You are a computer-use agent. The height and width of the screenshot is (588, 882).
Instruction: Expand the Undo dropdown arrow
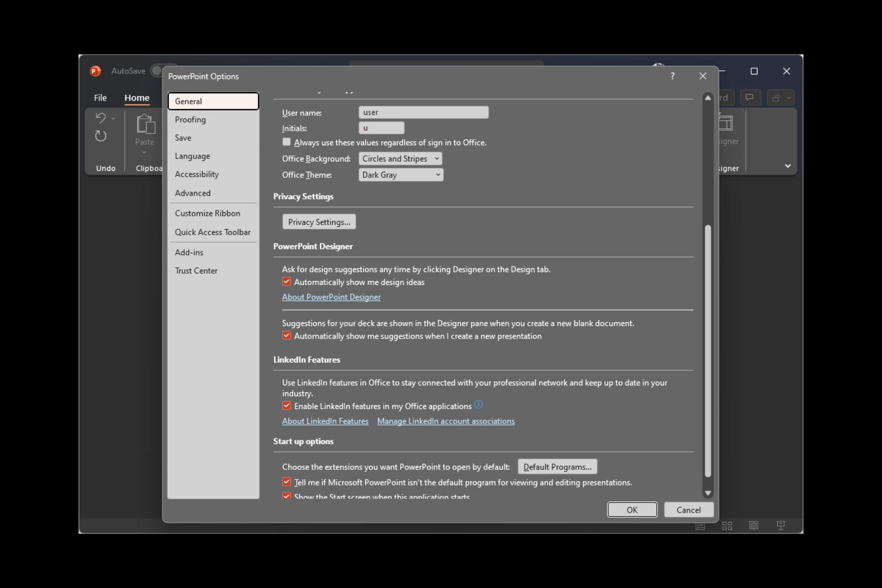coord(113,119)
